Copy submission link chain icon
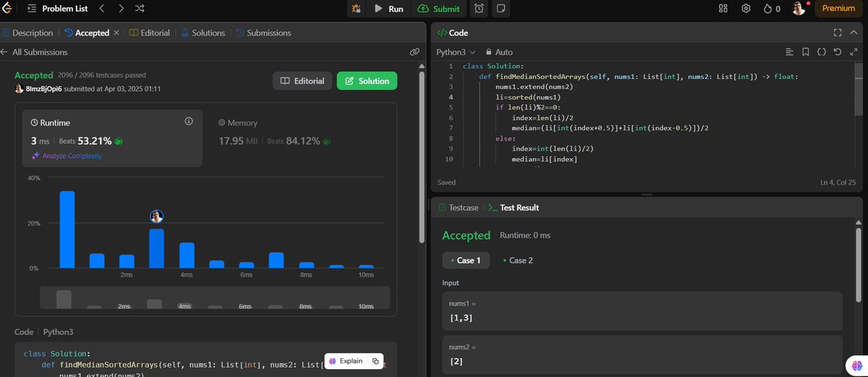Viewport: 868px width, 377px height. click(414, 52)
